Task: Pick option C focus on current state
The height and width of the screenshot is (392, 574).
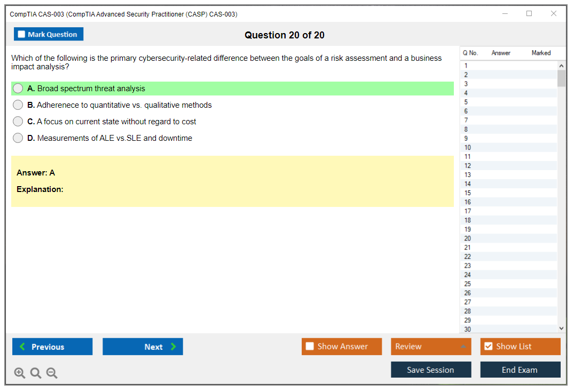Action: click(18, 122)
